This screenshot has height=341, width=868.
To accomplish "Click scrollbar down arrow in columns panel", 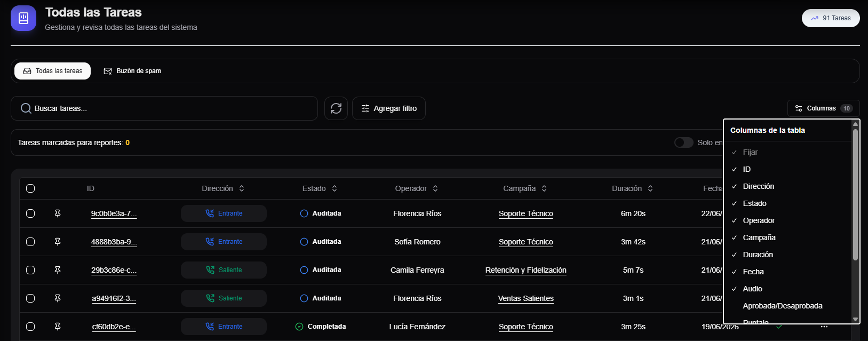I will 855,320.
